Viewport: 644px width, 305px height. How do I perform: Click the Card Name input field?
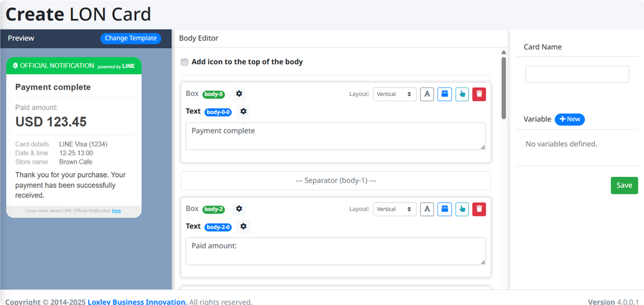pos(577,74)
